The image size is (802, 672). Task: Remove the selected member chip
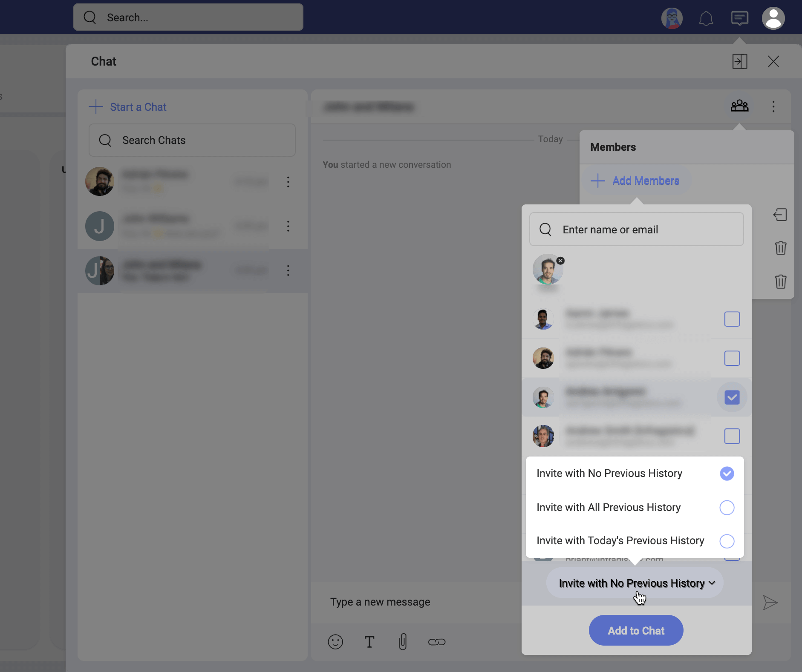pyautogui.click(x=560, y=260)
